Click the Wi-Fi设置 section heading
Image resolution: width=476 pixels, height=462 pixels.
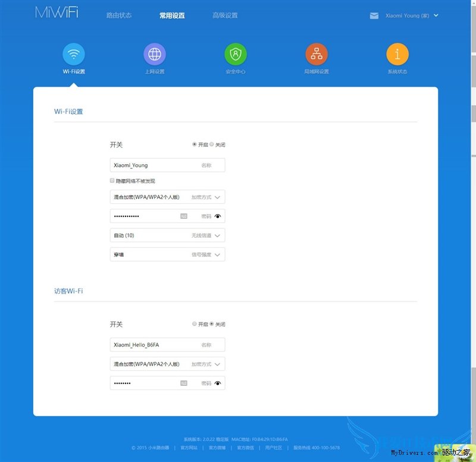point(68,112)
